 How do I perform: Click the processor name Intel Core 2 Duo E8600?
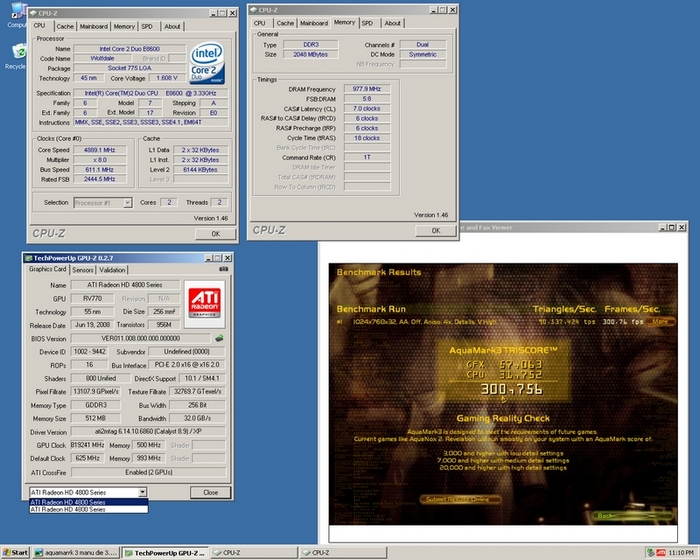tap(129, 49)
